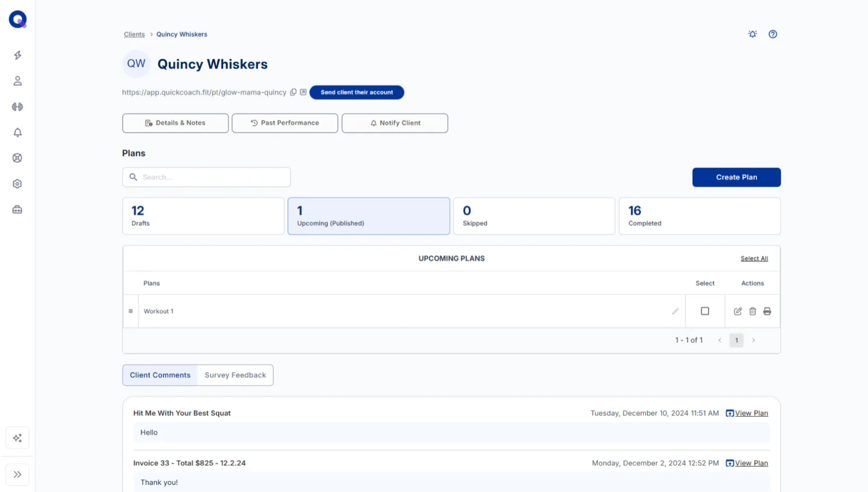The width and height of the screenshot is (868, 492).
Task: Open the settings gear icon in sidebar
Action: [17, 184]
